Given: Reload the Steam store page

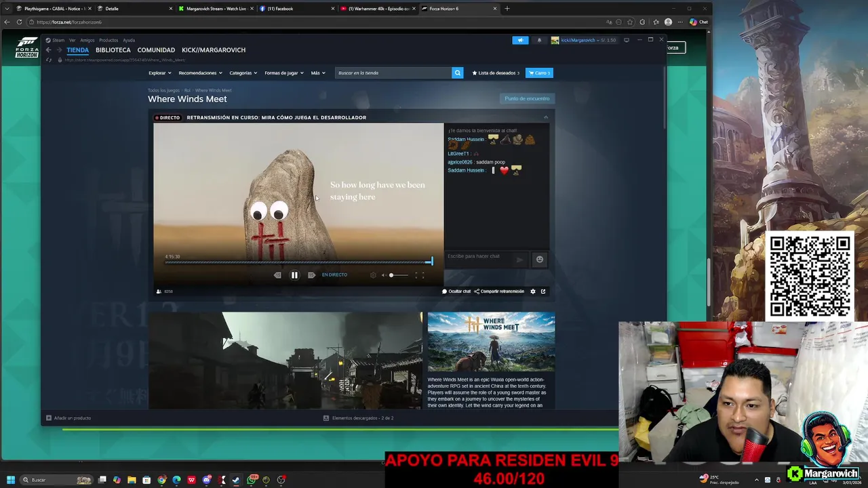Looking at the screenshot, I should point(48,60).
